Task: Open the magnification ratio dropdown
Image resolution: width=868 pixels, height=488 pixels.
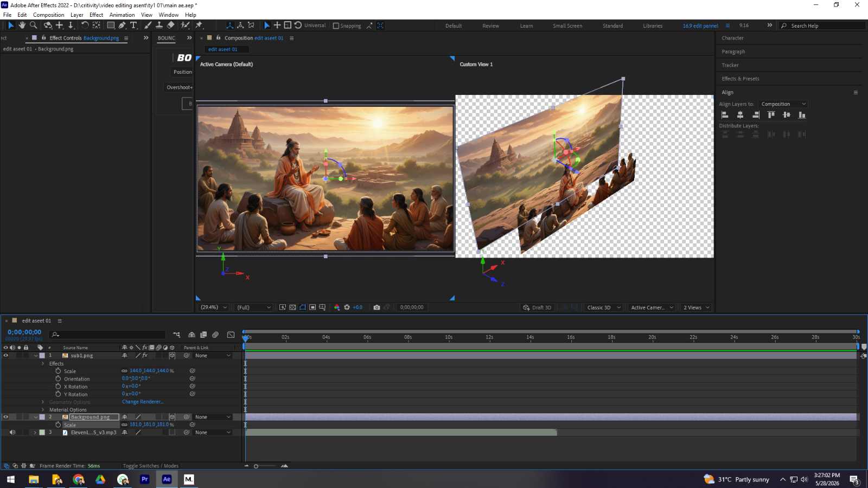Action: 213,307
